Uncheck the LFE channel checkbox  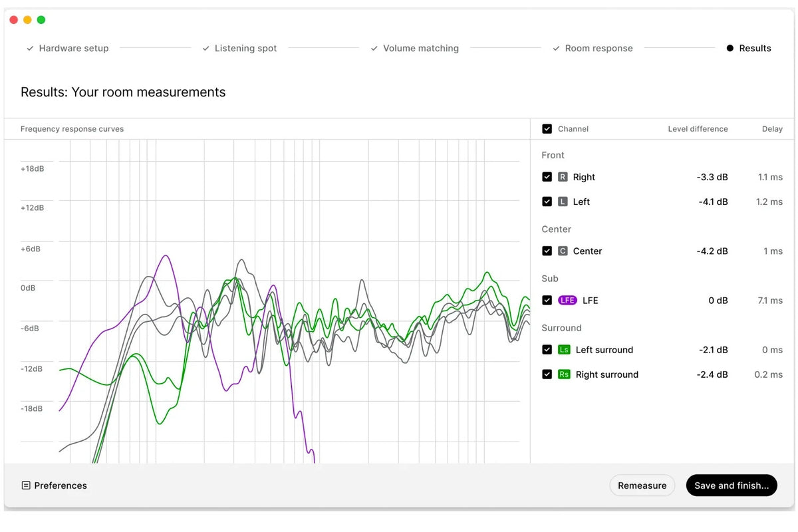click(x=547, y=301)
